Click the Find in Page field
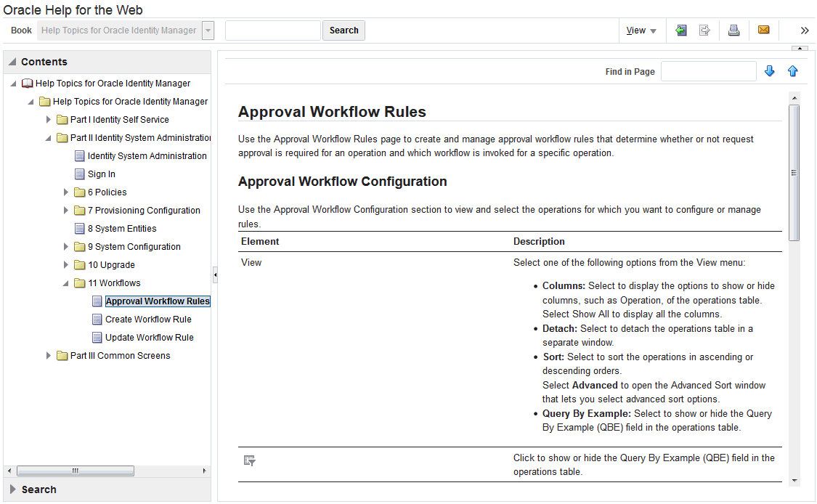 pos(708,71)
